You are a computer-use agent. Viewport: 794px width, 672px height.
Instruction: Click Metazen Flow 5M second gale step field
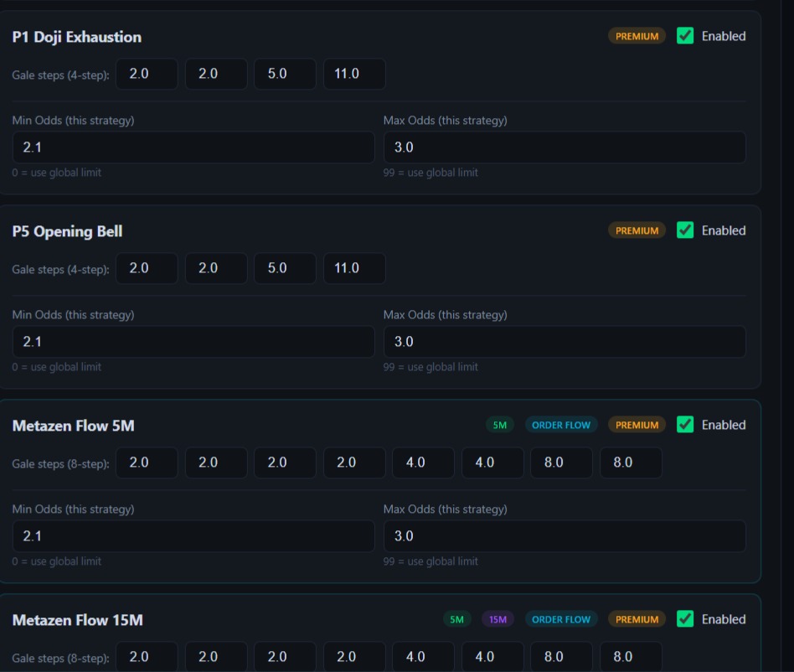pyautogui.click(x=216, y=463)
